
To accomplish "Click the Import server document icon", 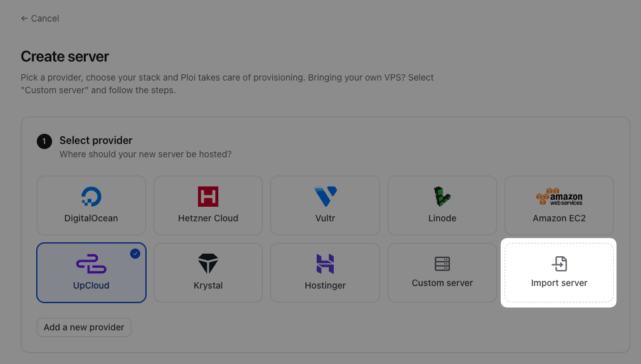I will pyautogui.click(x=559, y=264).
